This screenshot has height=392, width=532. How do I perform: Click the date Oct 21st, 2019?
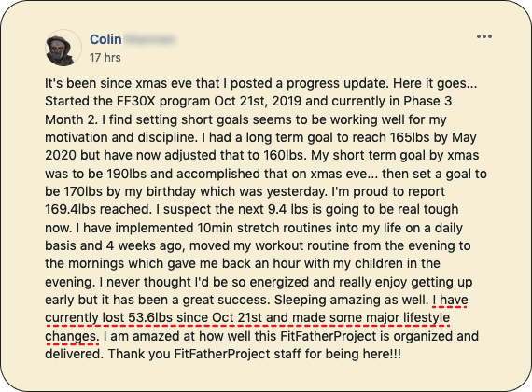[258, 101]
